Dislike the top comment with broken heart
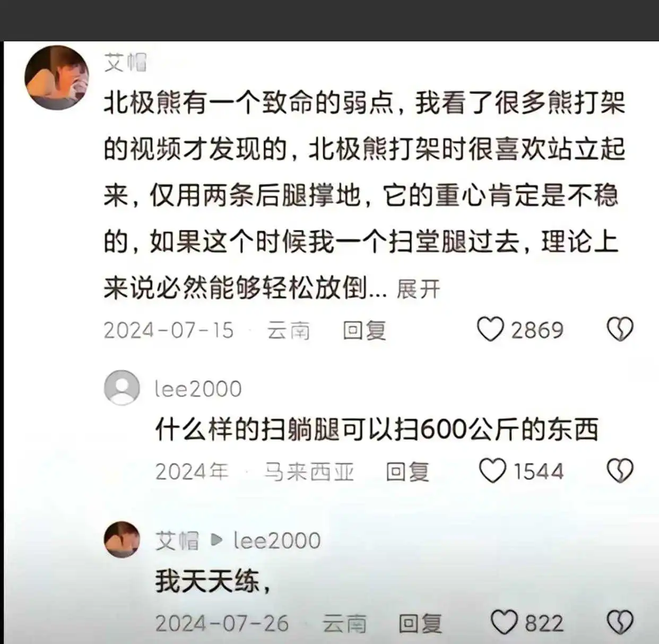 coord(620,329)
